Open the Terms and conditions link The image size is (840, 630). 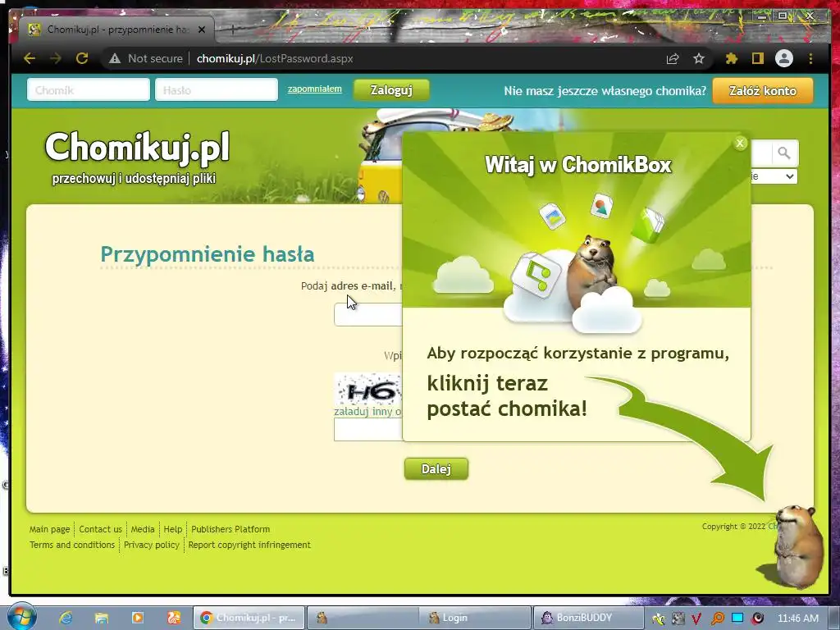72,545
